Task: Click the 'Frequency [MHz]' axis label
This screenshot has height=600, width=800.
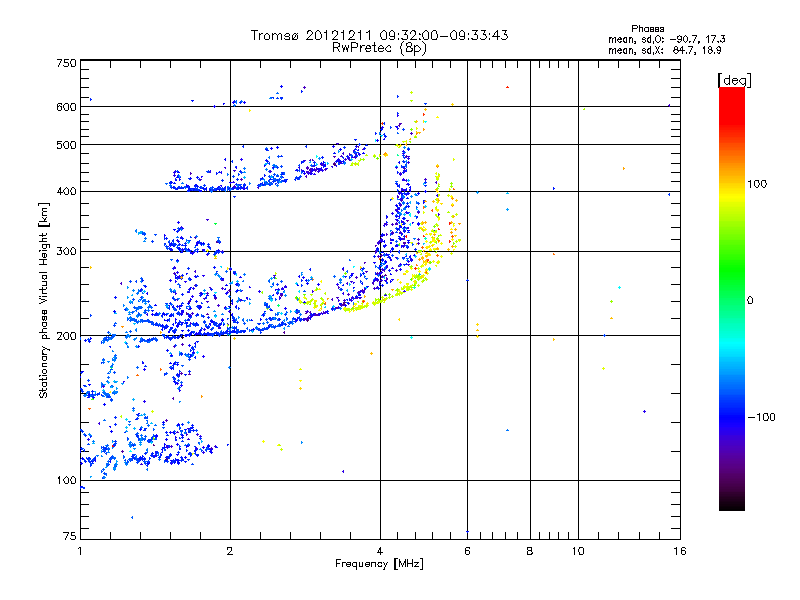Action: coord(379,564)
